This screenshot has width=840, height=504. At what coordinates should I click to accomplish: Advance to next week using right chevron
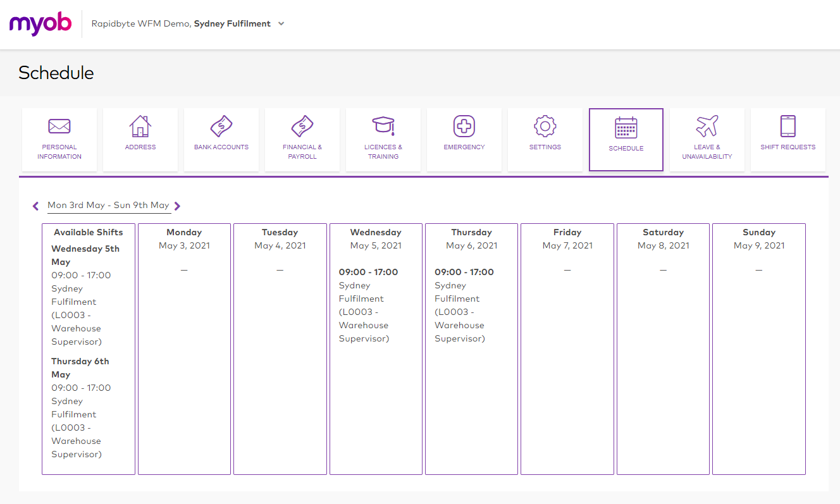(x=177, y=206)
